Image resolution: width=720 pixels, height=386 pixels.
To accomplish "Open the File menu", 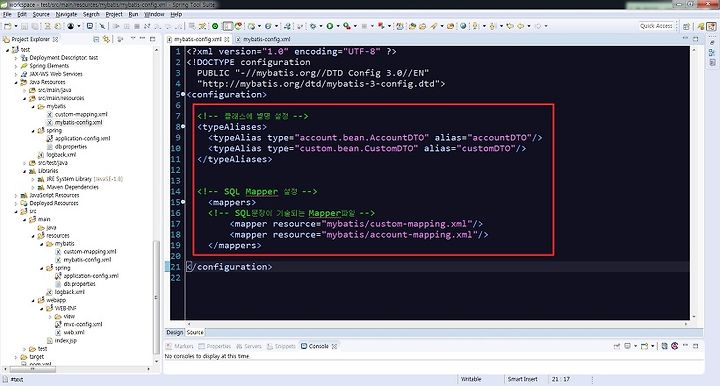I will 7,15.
